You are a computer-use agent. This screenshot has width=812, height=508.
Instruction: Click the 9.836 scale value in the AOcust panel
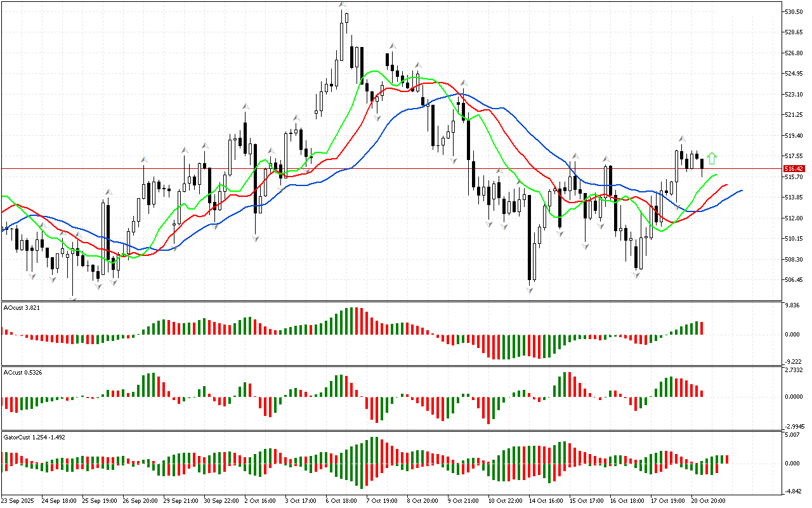point(793,305)
